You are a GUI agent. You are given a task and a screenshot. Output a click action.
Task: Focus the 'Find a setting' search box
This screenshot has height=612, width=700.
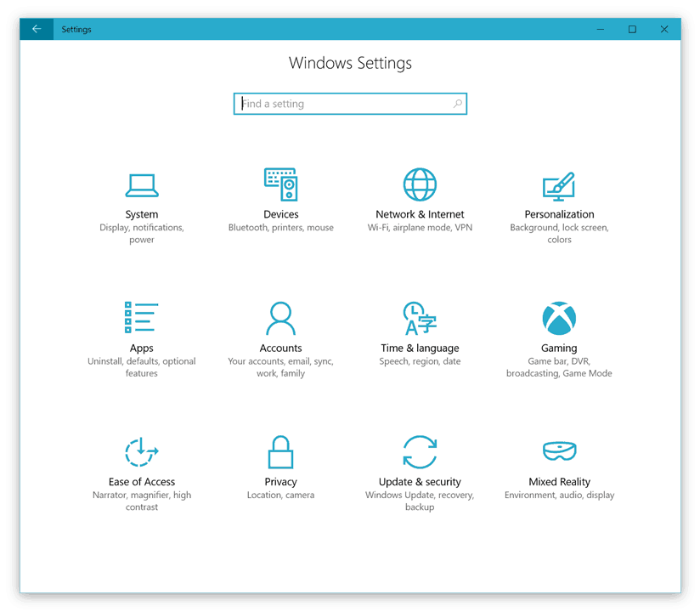(x=350, y=104)
